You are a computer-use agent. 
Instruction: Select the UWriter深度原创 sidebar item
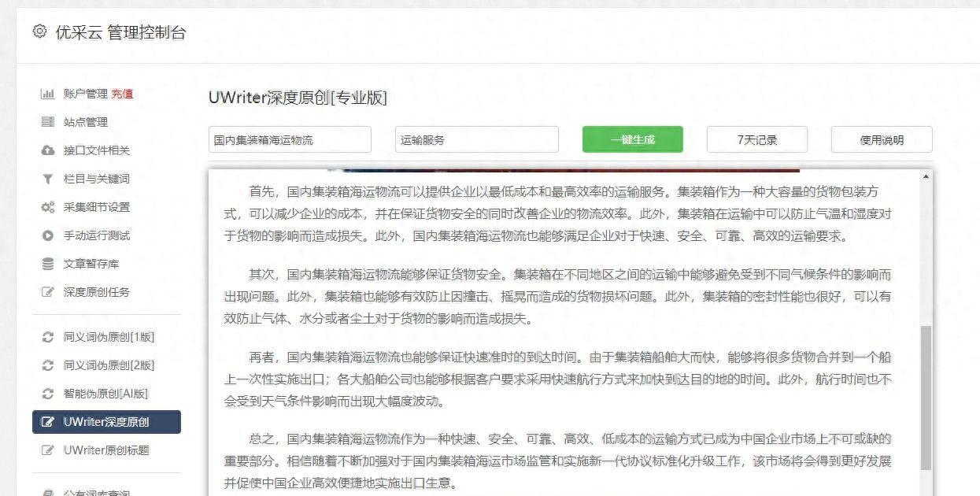106,422
